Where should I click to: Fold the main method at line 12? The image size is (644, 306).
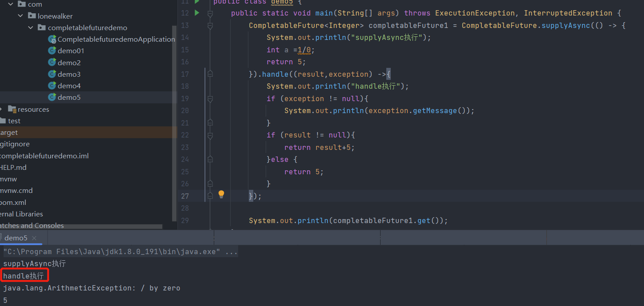210,13
